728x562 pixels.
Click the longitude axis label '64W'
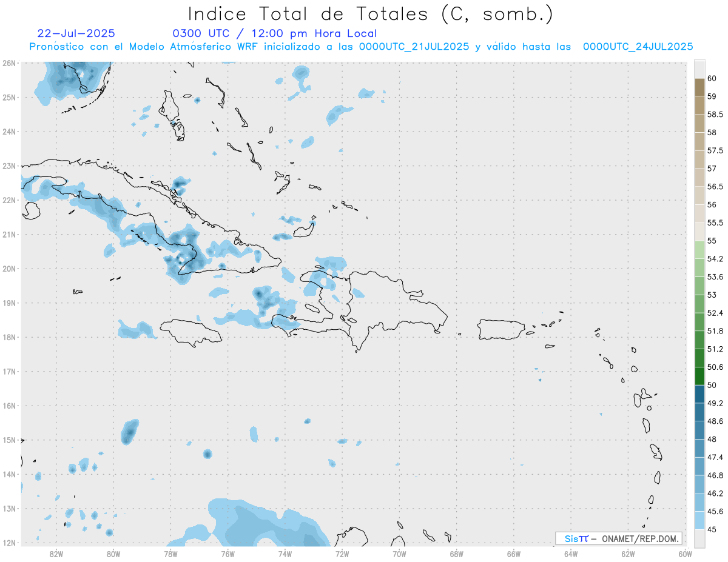(x=571, y=554)
